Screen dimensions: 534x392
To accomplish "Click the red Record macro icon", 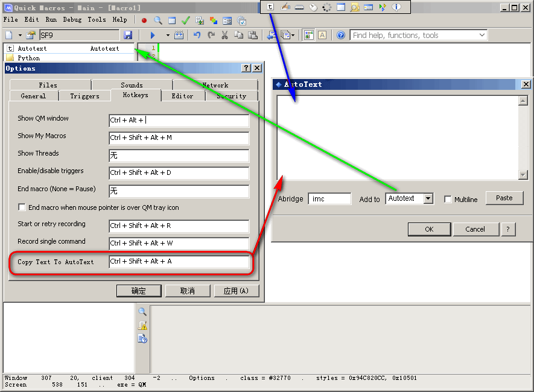I will pyautogui.click(x=144, y=20).
